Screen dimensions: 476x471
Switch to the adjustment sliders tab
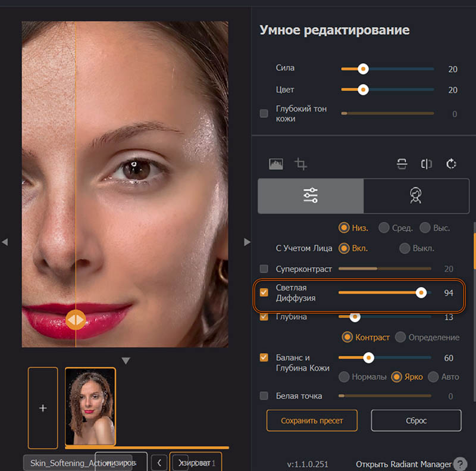tap(311, 196)
